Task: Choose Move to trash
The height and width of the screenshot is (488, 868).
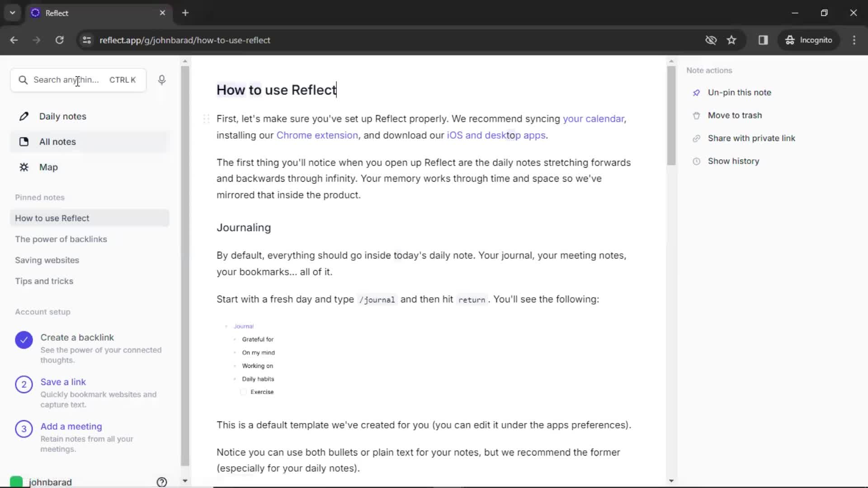Action: (x=735, y=116)
